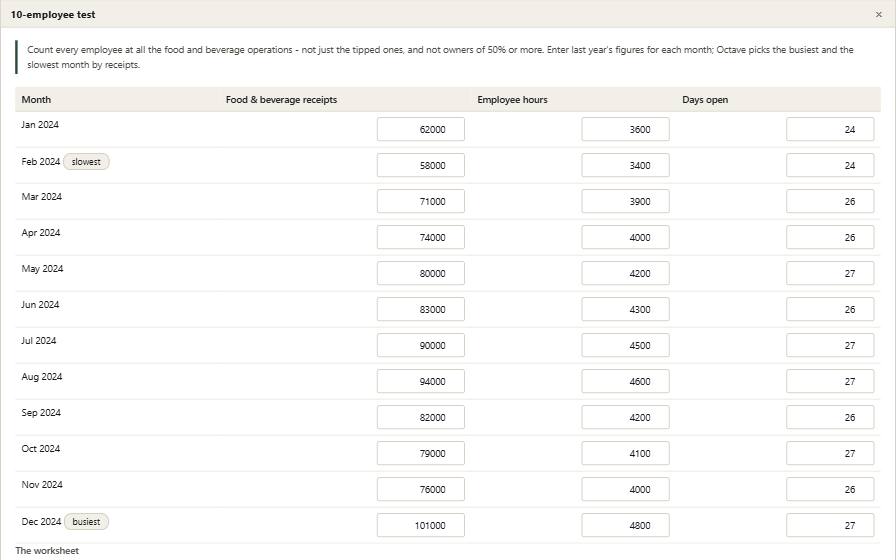Image resolution: width=896 pixels, height=560 pixels.
Task: Close the 10-employee test dialog
Action: [x=878, y=15]
